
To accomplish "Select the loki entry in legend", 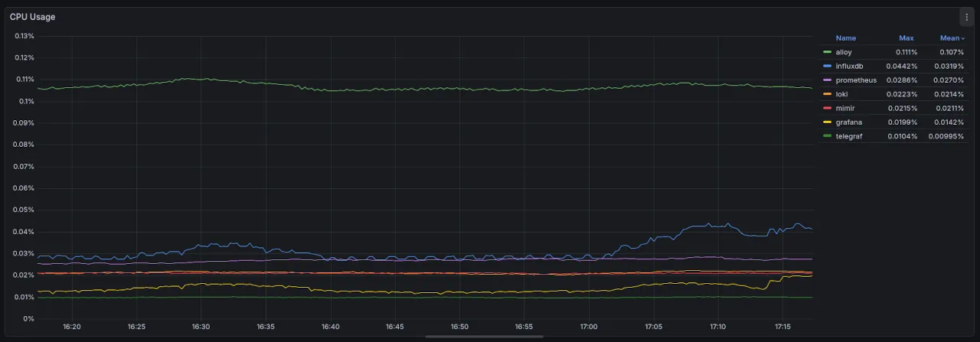I will [841, 94].
